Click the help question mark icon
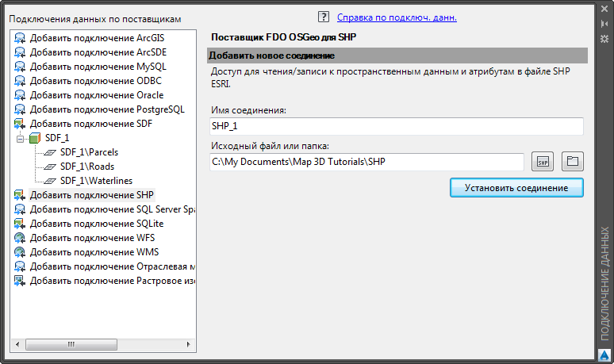The height and width of the screenshot is (364, 614). coord(323,17)
